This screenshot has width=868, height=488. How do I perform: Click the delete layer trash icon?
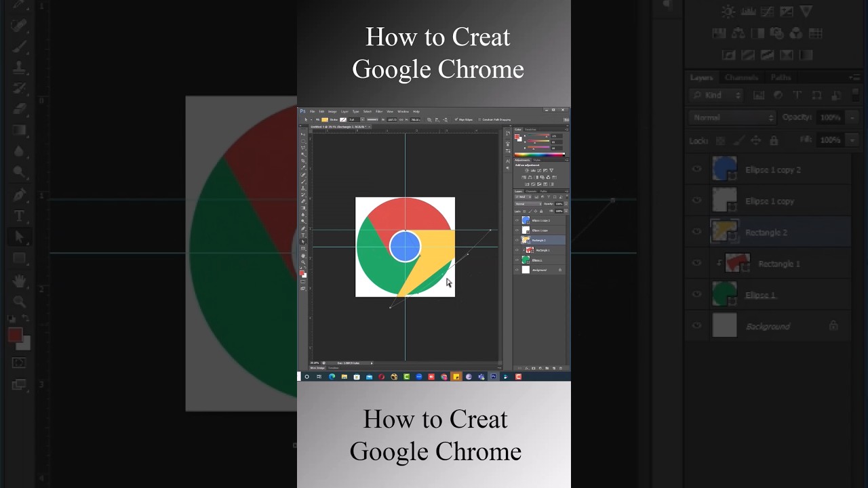561,368
